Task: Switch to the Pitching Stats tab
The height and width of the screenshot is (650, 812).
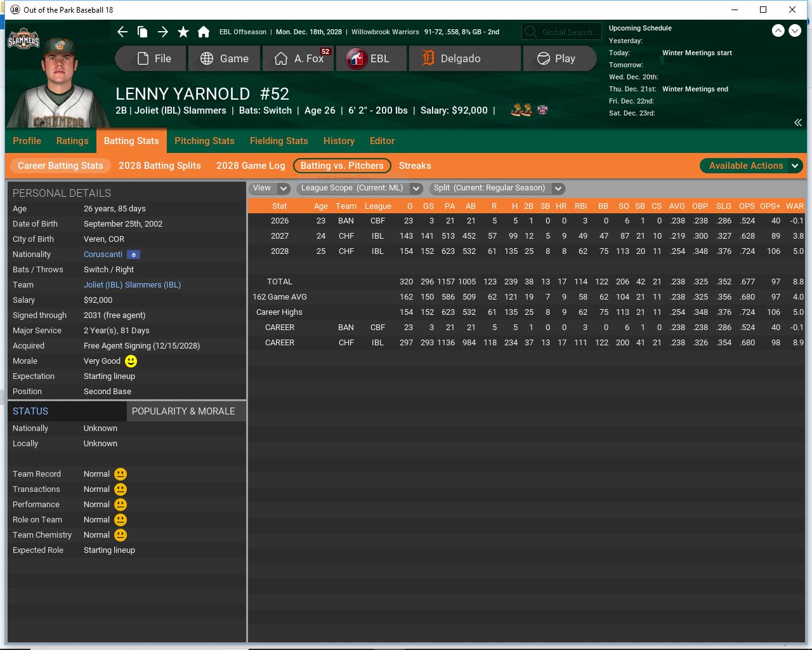Action: coord(204,141)
